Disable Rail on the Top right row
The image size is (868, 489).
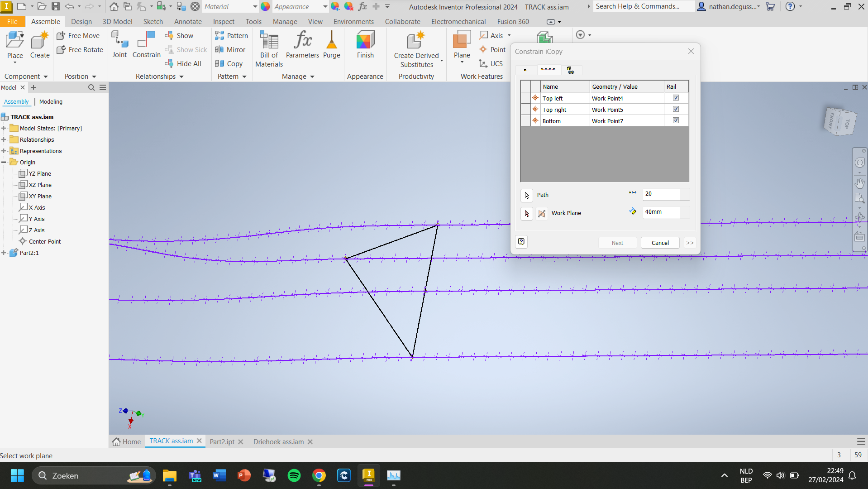pos(675,109)
